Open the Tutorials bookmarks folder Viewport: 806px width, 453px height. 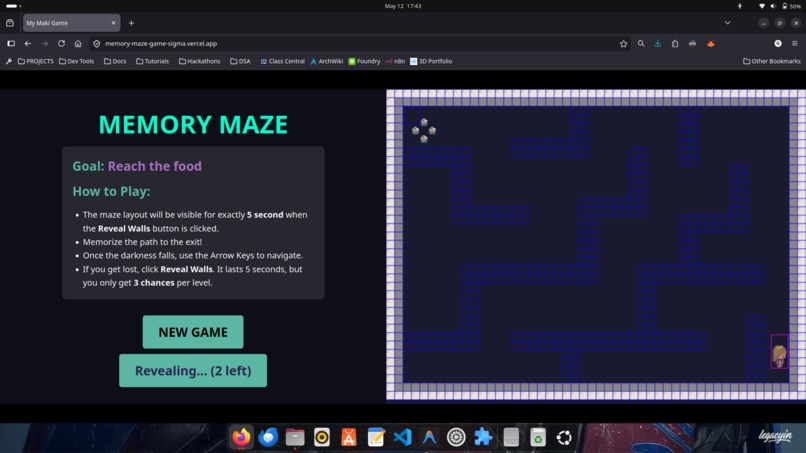pyautogui.click(x=152, y=61)
